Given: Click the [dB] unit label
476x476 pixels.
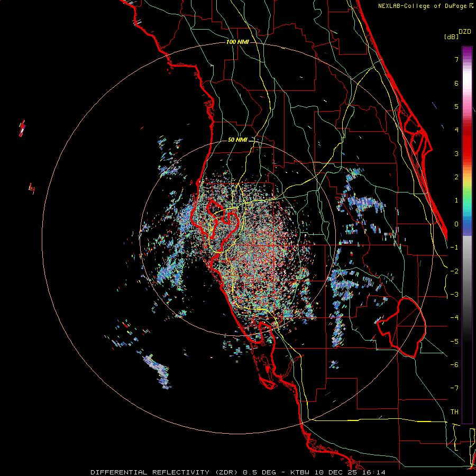Looking at the screenshot, I should (x=452, y=36).
